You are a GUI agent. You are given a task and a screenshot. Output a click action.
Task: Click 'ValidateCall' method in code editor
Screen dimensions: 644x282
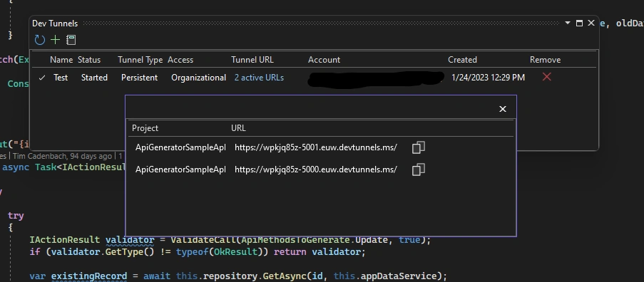(203, 239)
